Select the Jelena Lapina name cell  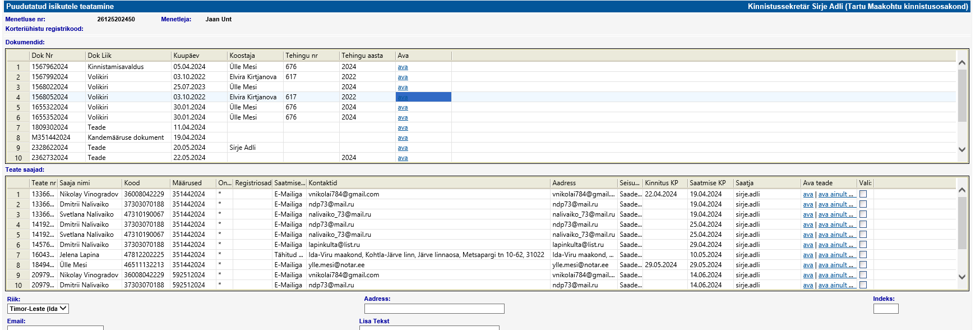pos(90,255)
